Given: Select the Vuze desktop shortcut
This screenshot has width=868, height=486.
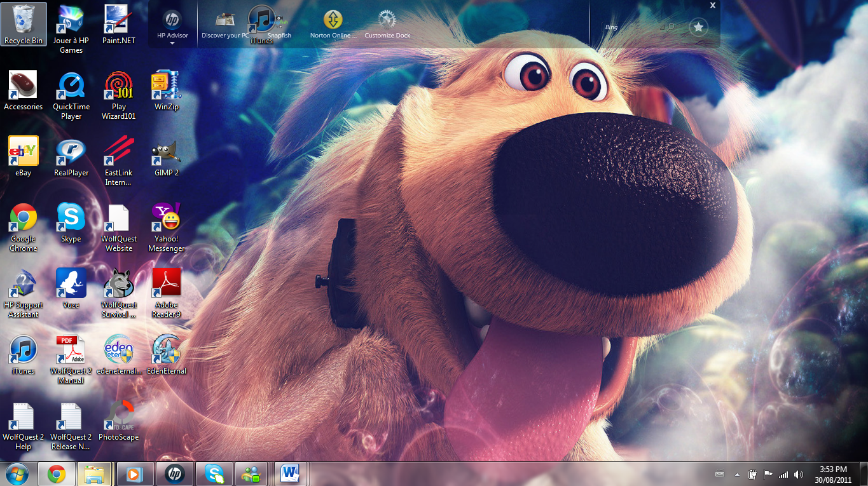Looking at the screenshot, I should pos(71,284).
